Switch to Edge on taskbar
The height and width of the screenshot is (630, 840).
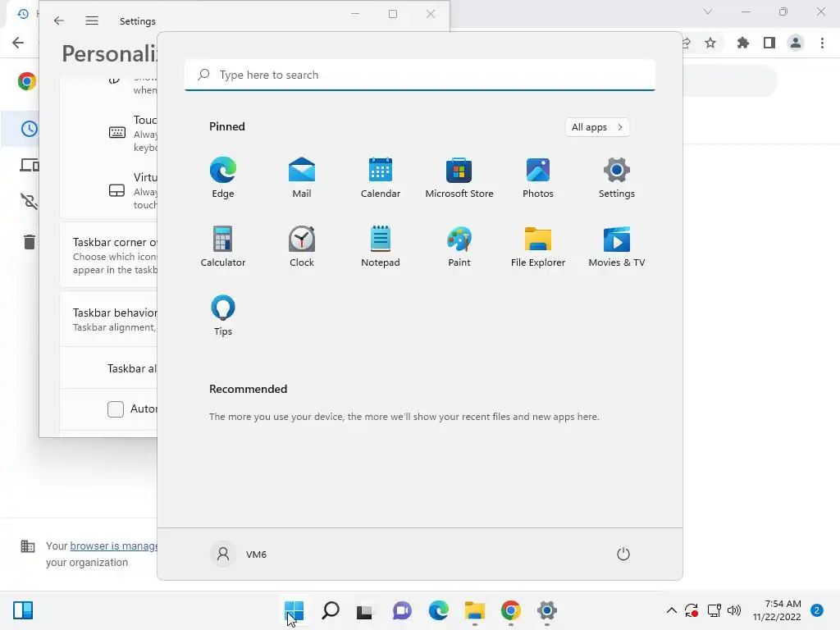438,610
